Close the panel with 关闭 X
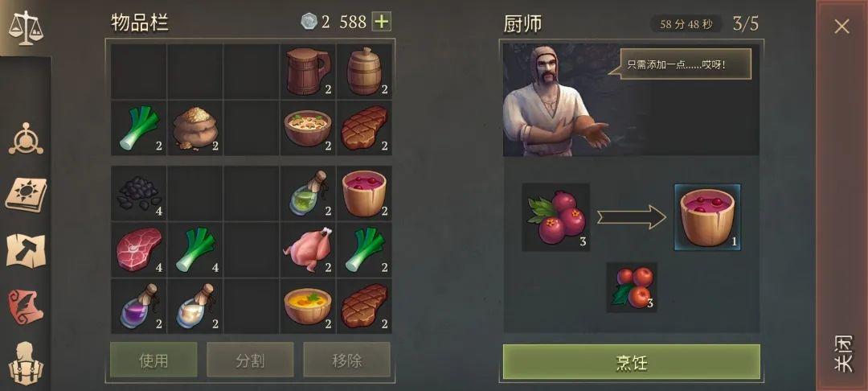The image size is (868, 391). click(841, 27)
